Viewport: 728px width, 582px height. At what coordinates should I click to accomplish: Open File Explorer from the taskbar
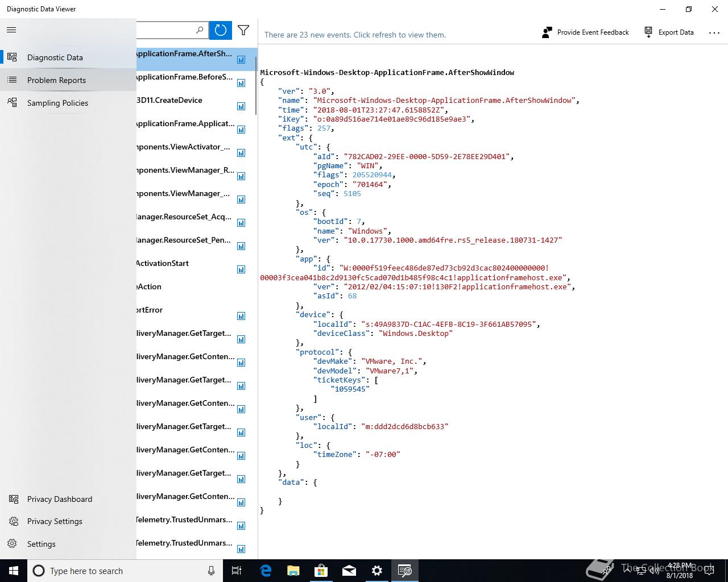click(x=293, y=571)
